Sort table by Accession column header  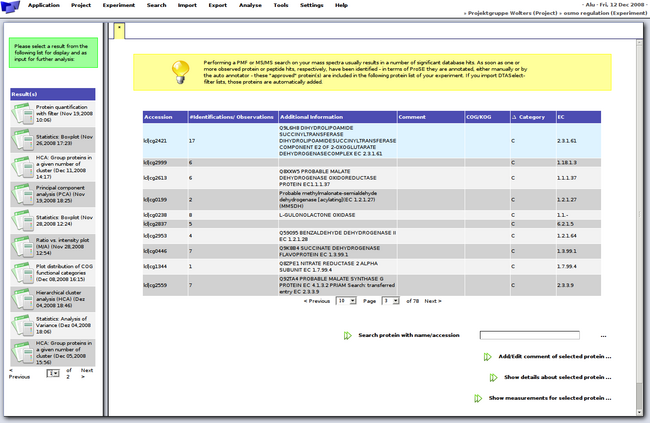(x=165, y=117)
